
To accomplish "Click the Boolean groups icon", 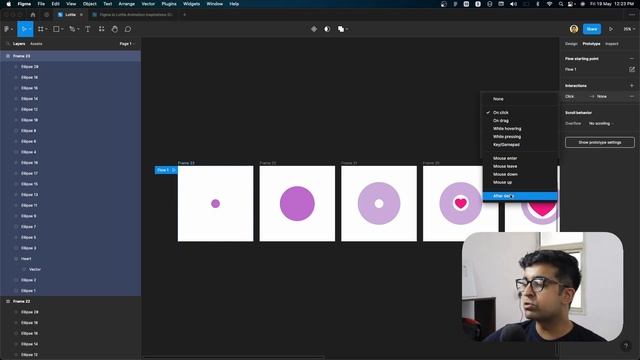I will (x=341, y=29).
